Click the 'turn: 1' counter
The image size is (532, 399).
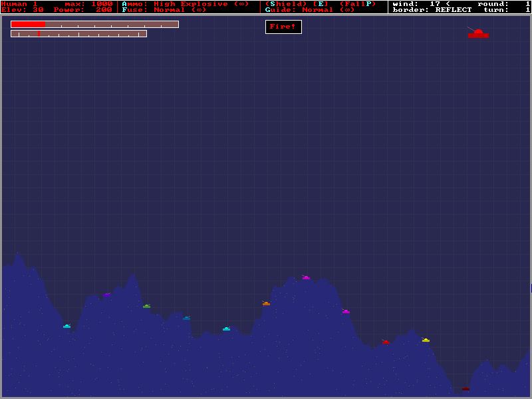507,10
